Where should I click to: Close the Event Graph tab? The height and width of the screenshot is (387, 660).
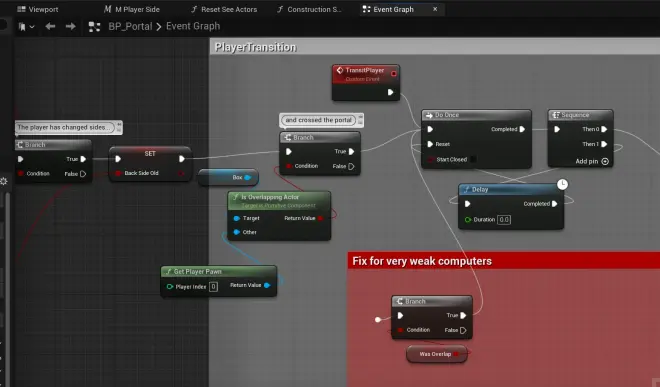coord(435,9)
